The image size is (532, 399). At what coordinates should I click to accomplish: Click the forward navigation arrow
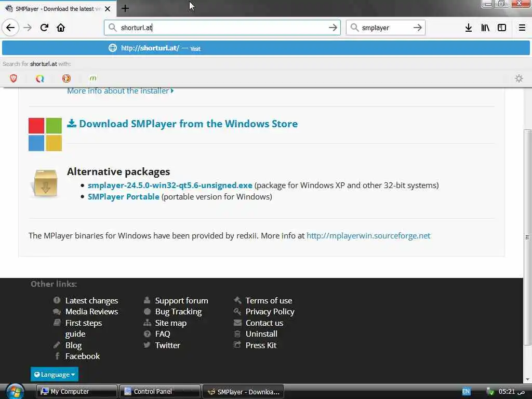pyautogui.click(x=28, y=28)
